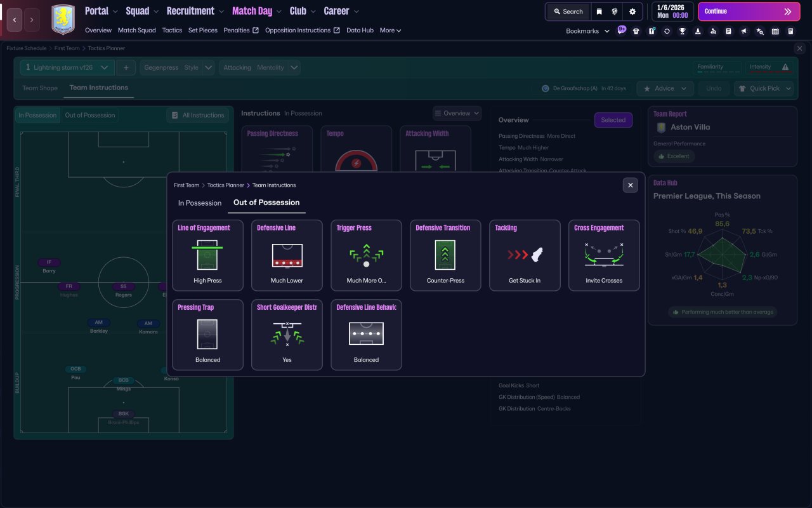This screenshot has width=812, height=508.
Task: Select the Team Instructions tab behind popup
Action: click(x=98, y=88)
